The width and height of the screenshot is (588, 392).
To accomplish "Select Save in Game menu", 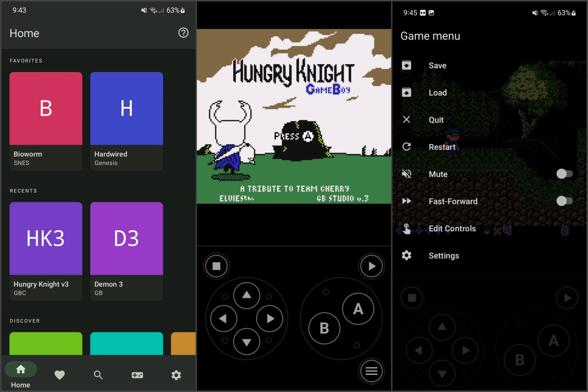I will pos(437,66).
